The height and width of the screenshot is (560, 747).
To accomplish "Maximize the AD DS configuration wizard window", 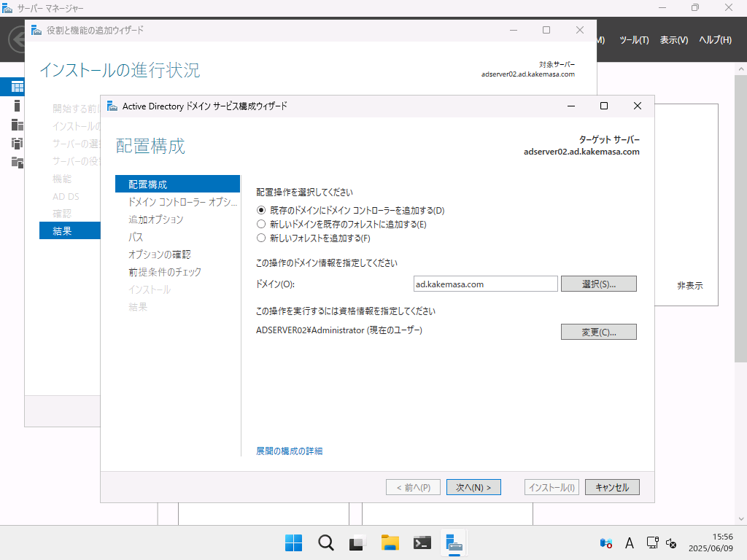I will coord(604,106).
